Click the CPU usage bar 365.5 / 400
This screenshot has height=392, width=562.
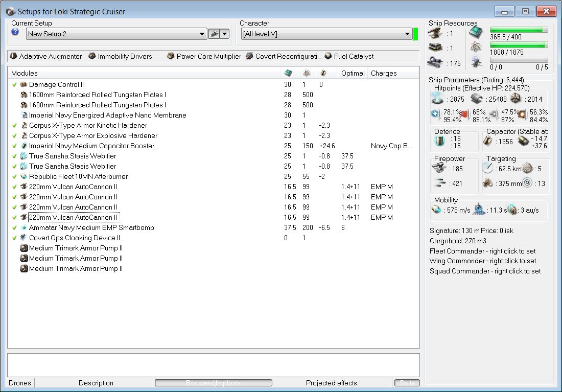click(519, 30)
